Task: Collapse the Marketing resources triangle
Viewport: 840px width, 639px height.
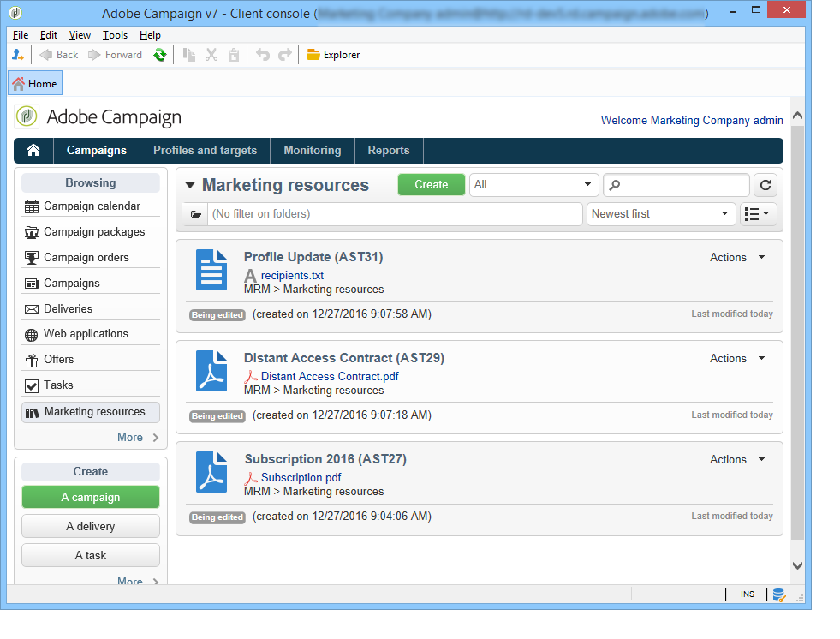Action: click(189, 186)
